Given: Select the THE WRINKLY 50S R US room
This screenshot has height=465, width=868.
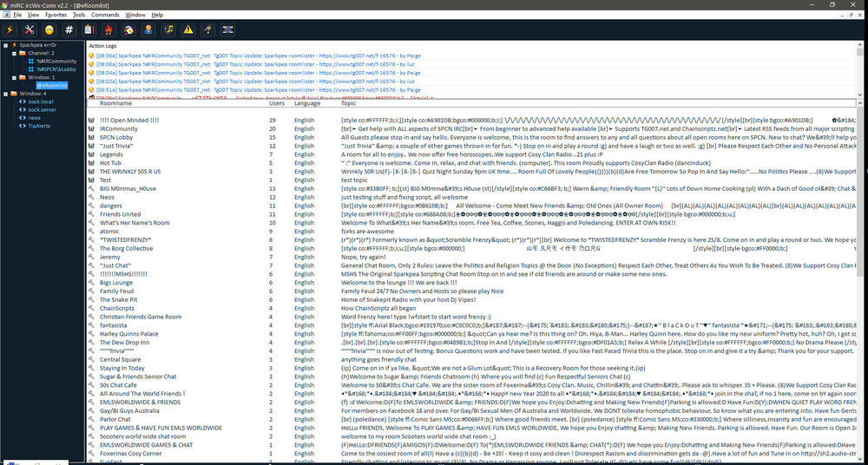Looking at the screenshot, I should click(x=471, y=172).
